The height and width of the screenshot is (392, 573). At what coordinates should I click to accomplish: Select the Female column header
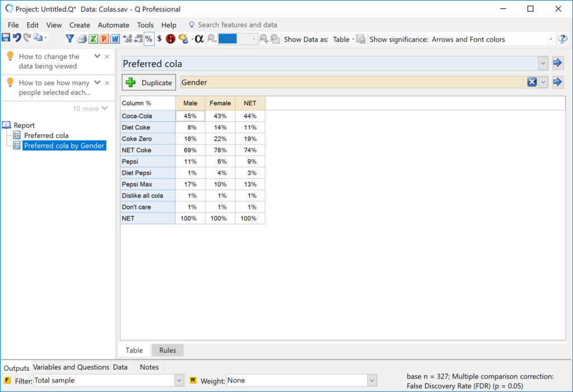(x=220, y=103)
